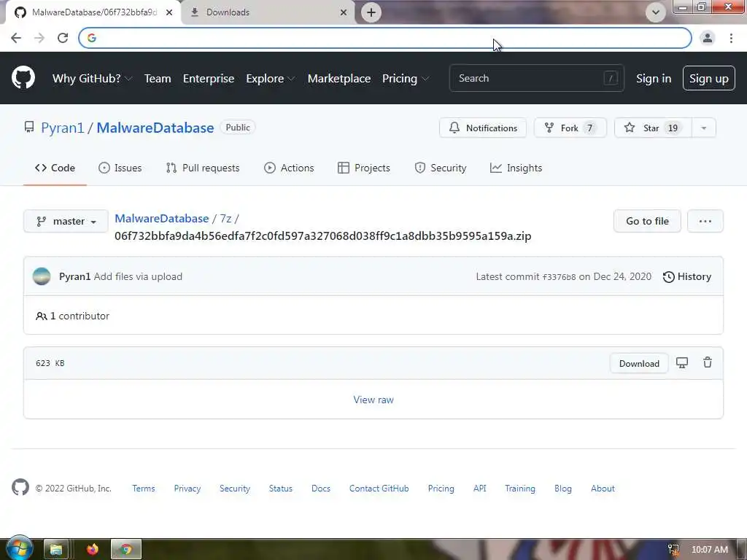The width and height of the screenshot is (747, 560).
Task: Open Firefox from the taskbar
Action: pyautogui.click(x=93, y=550)
